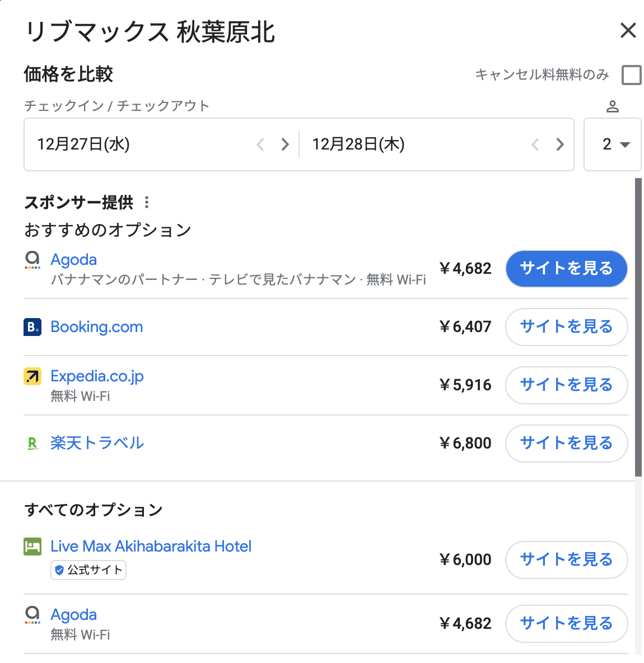Viewport: 644px width, 663px height.
Task: Click the Expedia yellow arrow logo icon
Action: coord(32,376)
